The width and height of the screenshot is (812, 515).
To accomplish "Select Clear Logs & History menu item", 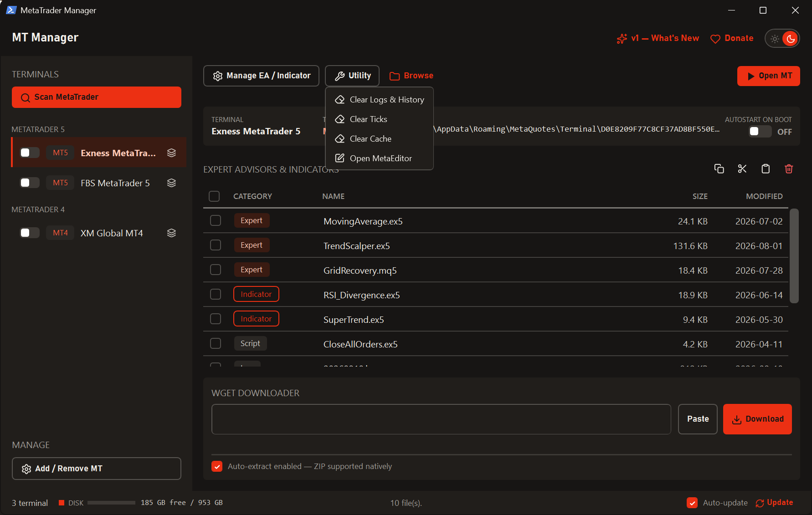I will tap(379, 100).
